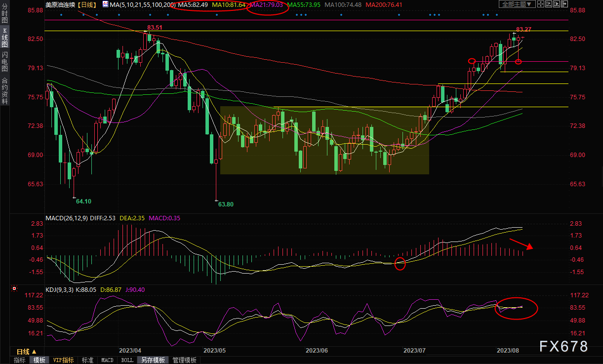Click the 另存模板 button
Screen dimensions: 603x364
pyautogui.click(x=153, y=361)
